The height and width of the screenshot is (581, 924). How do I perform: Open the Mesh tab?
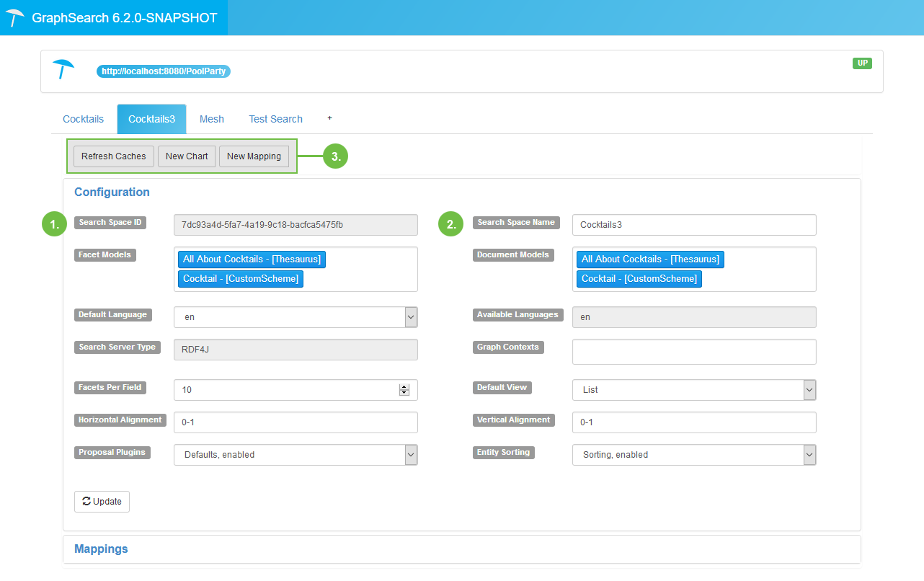tap(212, 119)
